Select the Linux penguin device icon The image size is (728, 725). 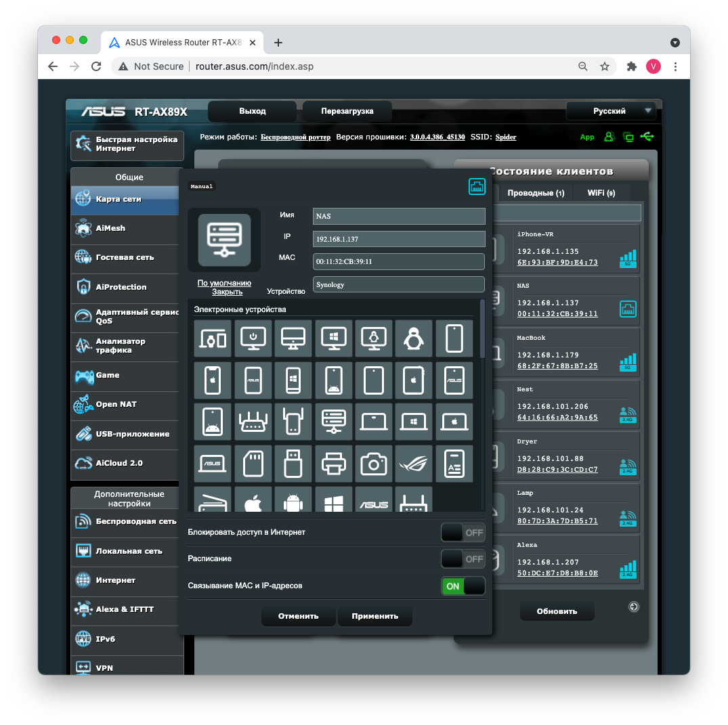(x=413, y=338)
